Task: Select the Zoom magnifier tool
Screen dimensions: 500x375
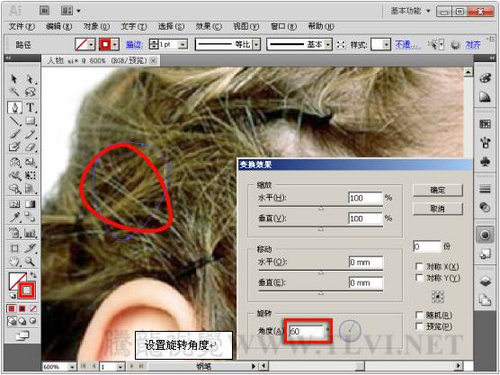Action: click(30, 261)
